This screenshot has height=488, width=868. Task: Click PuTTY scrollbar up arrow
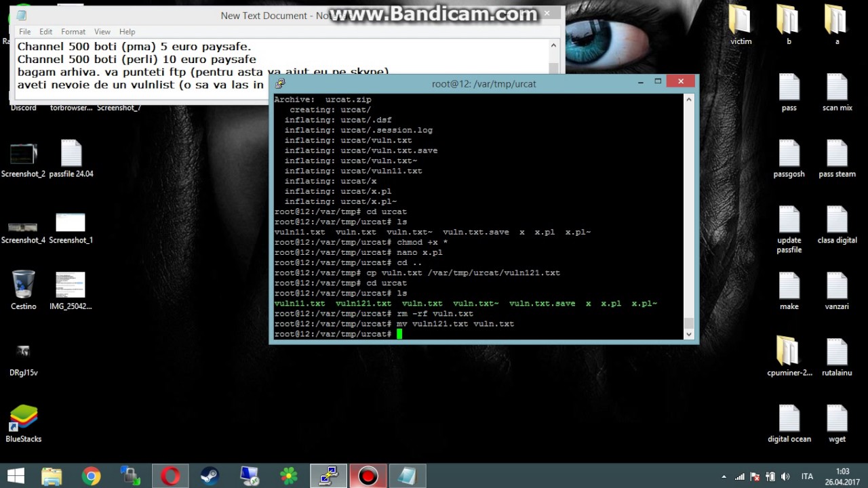(x=689, y=99)
